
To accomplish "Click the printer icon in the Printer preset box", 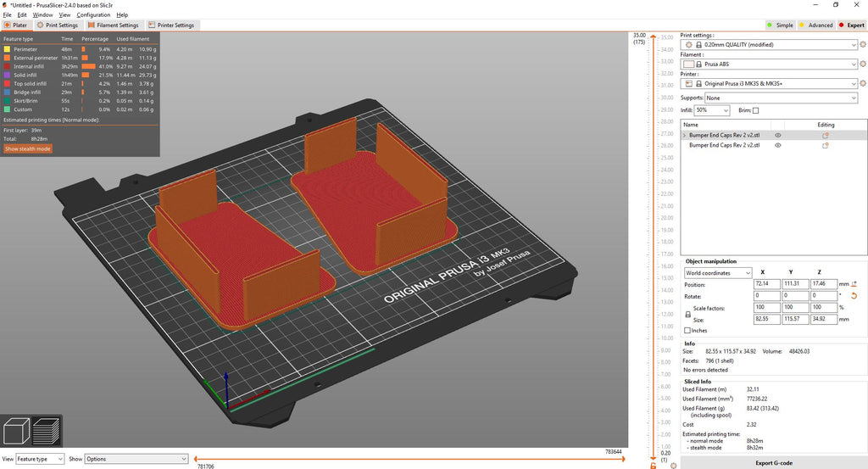I will 688,84.
